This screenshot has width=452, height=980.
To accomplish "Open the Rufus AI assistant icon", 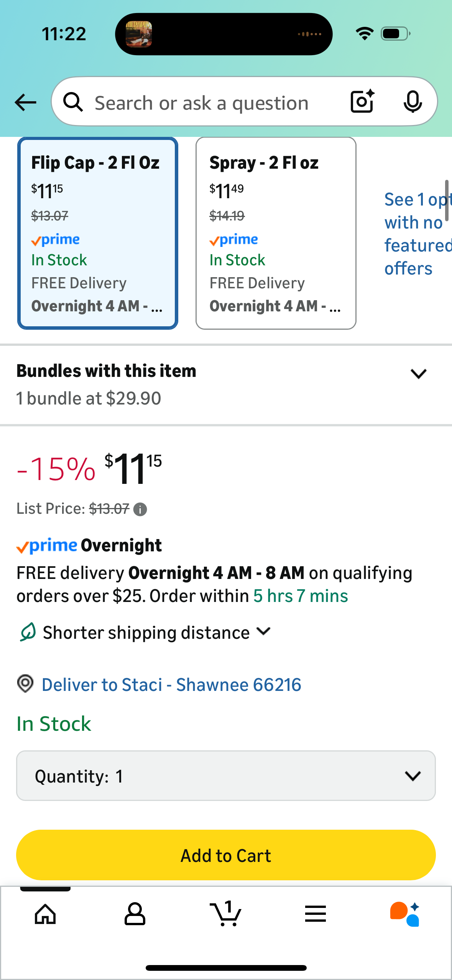I will (x=405, y=914).
